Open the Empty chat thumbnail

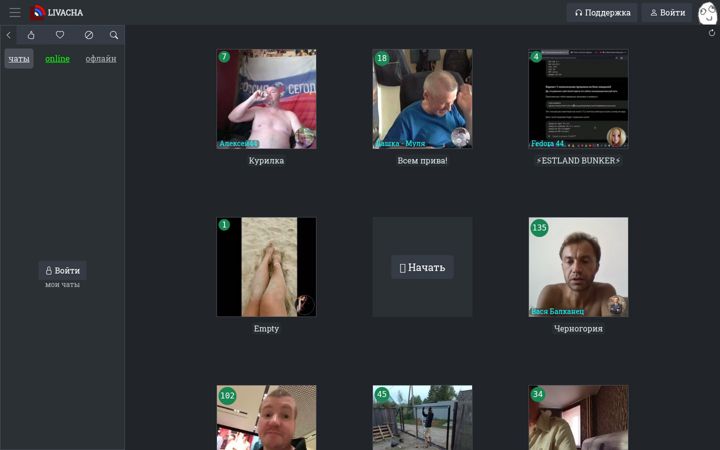point(266,267)
